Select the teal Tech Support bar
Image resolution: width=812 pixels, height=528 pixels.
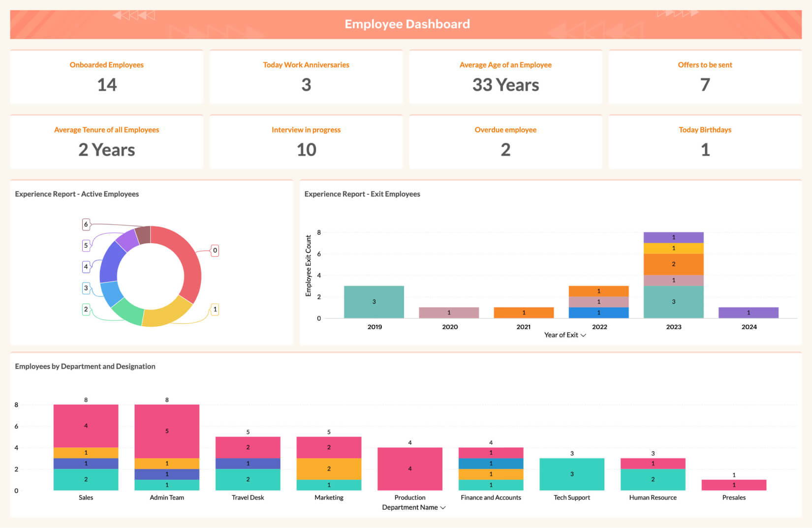[x=572, y=474]
